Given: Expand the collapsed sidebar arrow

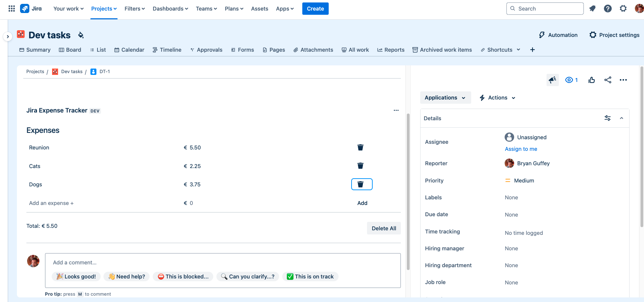Looking at the screenshot, I should pyautogui.click(x=8, y=37).
